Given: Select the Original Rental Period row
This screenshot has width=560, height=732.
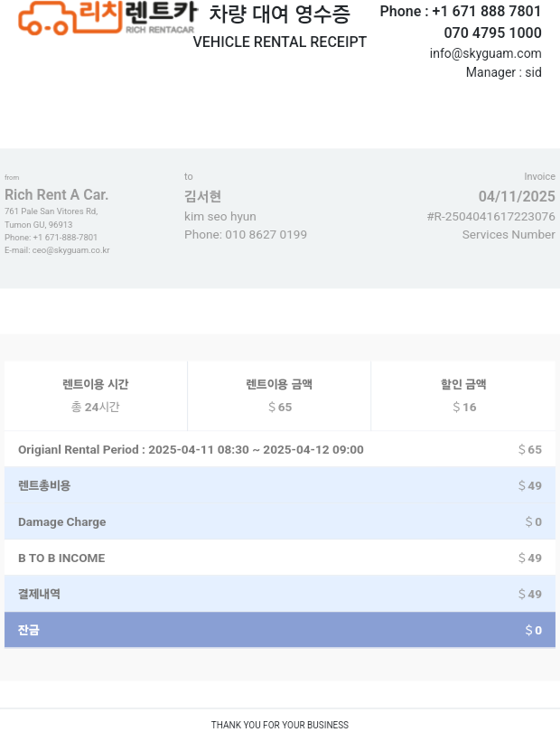Looking at the screenshot, I should point(280,449).
